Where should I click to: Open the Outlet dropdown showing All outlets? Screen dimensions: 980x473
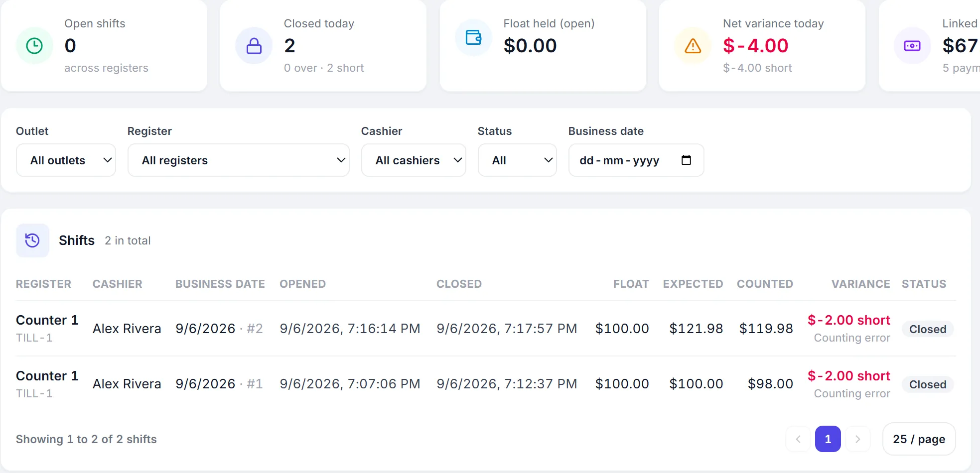pyautogui.click(x=66, y=160)
